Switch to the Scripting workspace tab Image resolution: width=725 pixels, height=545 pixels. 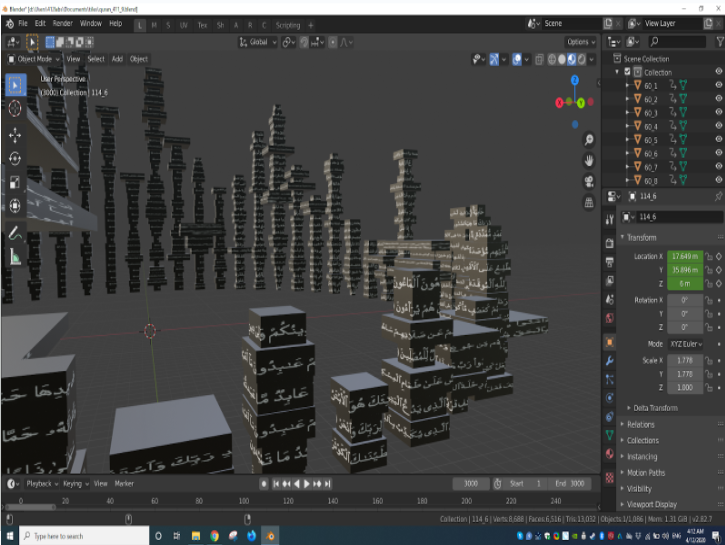(288, 24)
